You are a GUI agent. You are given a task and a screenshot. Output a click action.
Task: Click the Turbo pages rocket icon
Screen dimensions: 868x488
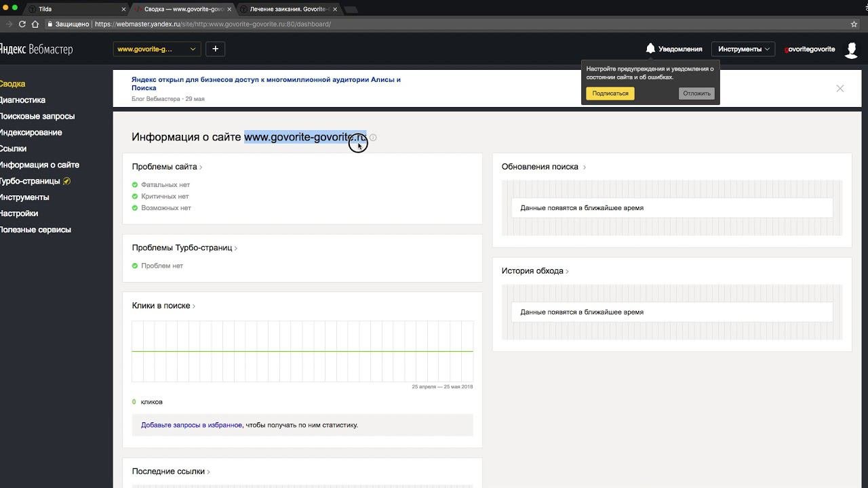pyautogui.click(x=66, y=181)
